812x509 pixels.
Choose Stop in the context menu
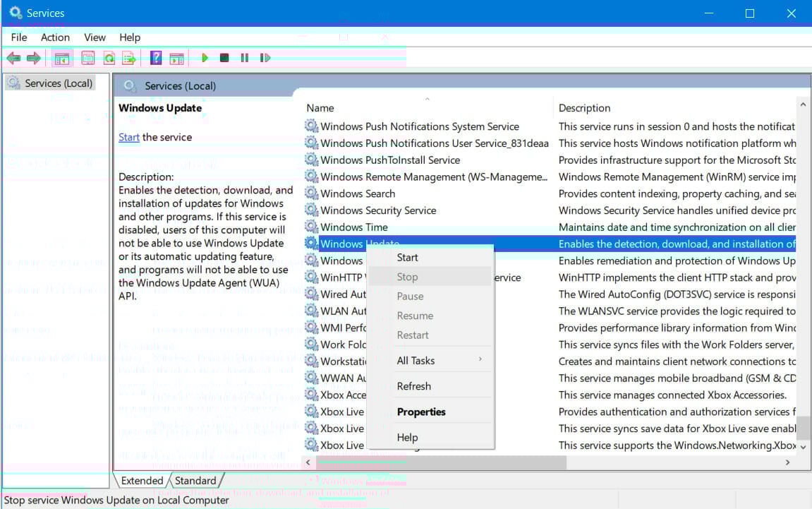click(x=430, y=277)
